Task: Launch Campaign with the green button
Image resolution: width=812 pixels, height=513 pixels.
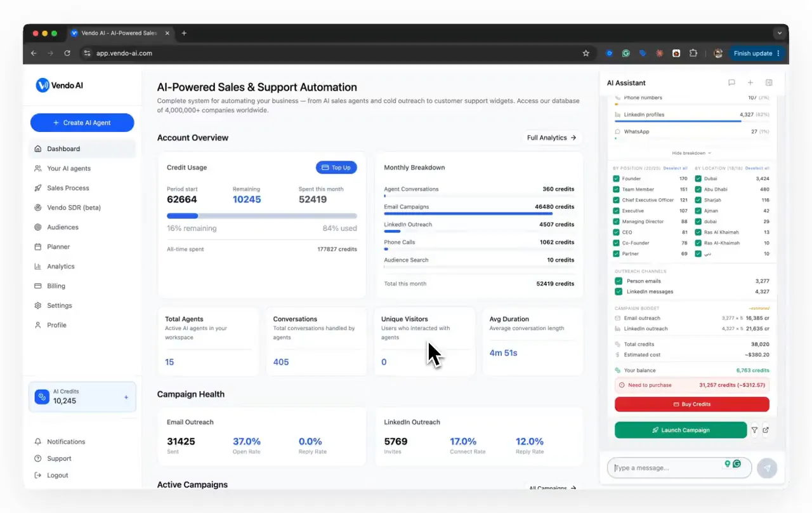Action: click(x=681, y=430)
